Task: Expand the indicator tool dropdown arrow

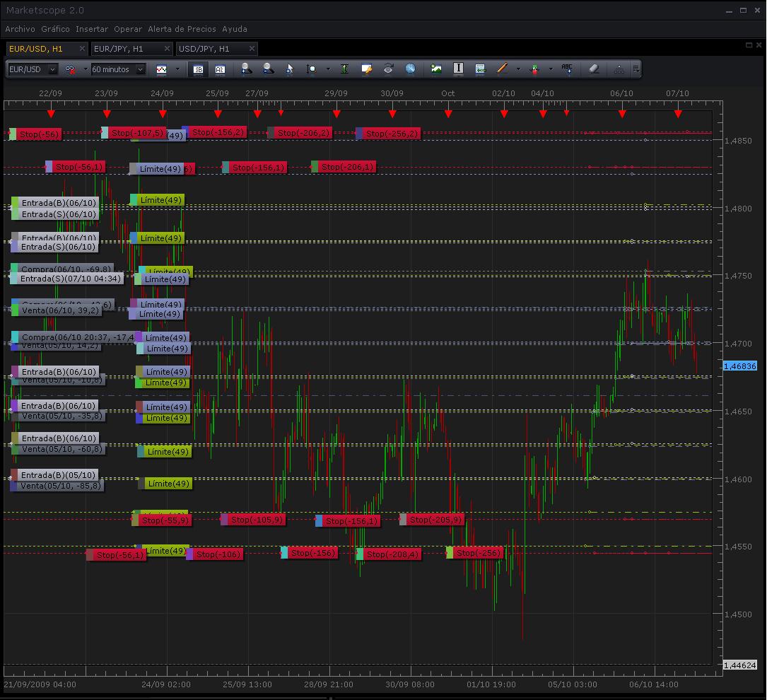Action: click(551, 69)
